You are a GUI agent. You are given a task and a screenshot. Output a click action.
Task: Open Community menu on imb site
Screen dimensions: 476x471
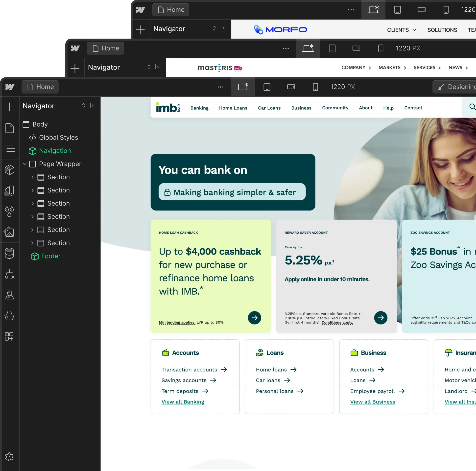coord(335,108)
